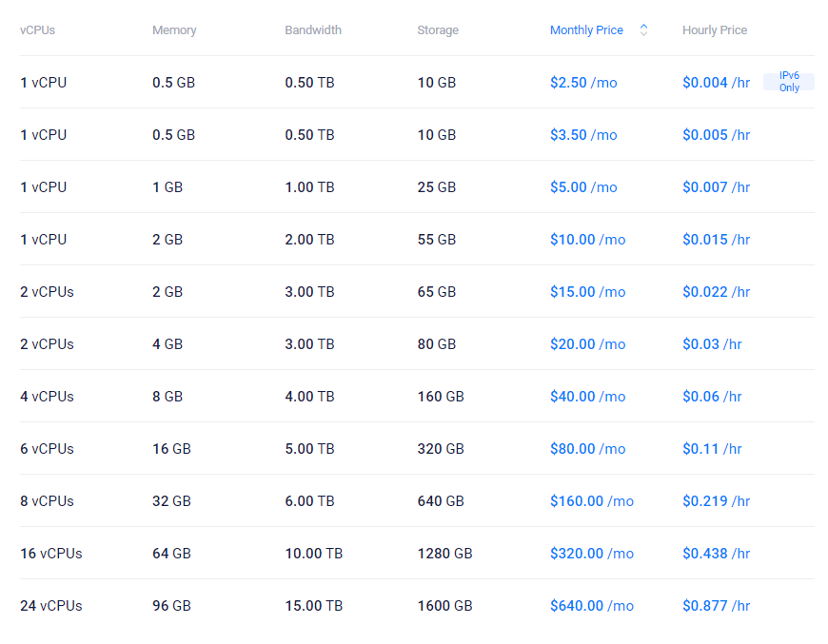828x644 pixels.
Task: Click the $0.877 /hr hourly price
Action: coord(716,606)
